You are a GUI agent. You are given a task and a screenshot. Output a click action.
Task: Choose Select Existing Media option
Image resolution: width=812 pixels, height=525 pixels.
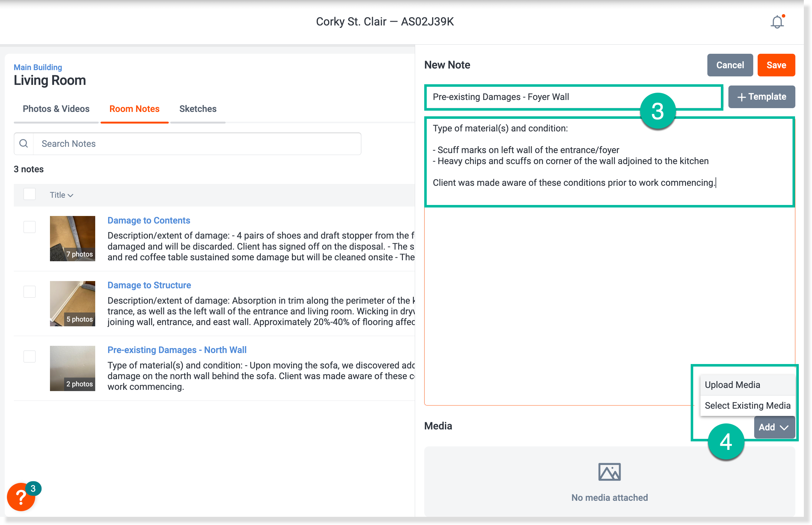pos(748,406)
